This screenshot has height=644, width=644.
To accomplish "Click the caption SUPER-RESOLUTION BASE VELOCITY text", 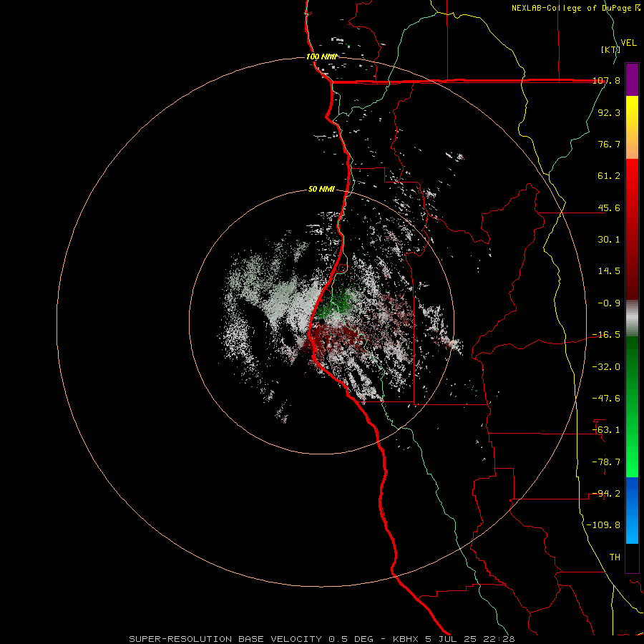I will (x=225, y=639).
